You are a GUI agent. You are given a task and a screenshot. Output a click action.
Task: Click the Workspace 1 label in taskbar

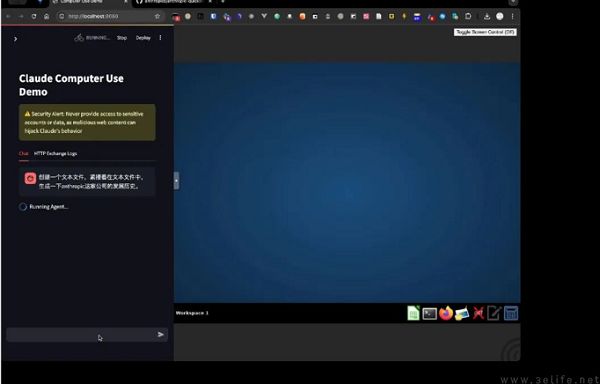coord(192,313)
